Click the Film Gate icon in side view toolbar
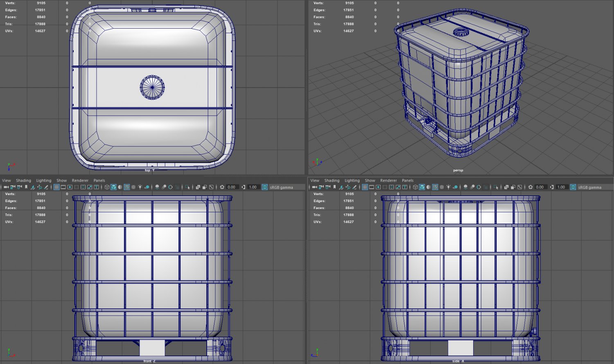The width and height of the screenshot is (614, 364). tap(371, 187)
